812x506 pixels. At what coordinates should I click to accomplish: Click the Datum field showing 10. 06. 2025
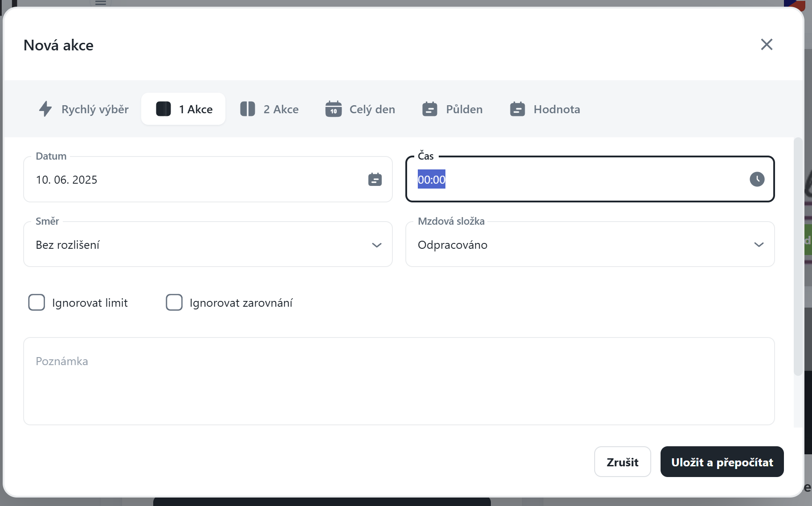[x=196, y=180]
